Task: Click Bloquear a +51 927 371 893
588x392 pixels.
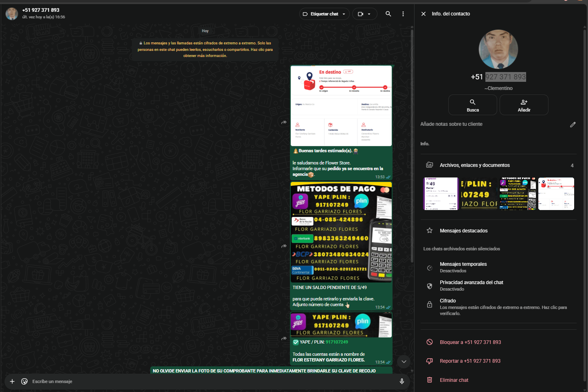Action: click(470, 342)
